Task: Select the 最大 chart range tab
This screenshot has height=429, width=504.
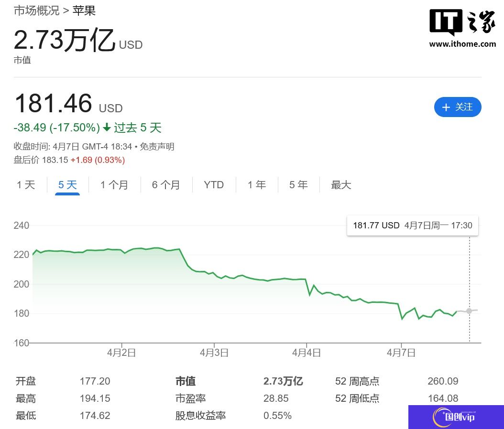Action: (x=341, y=185)
